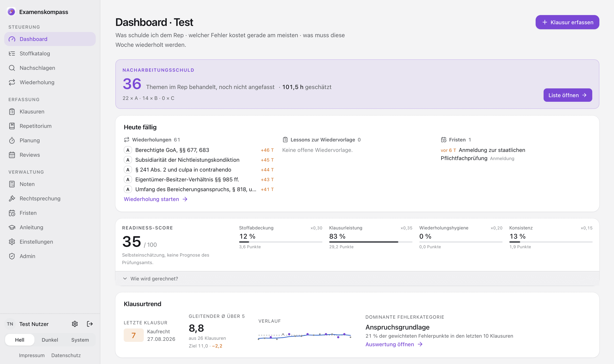Click the Klausuren clipboard icon
Image resolution: width=614 pixels, height=364 pixels.
(12, 112)
